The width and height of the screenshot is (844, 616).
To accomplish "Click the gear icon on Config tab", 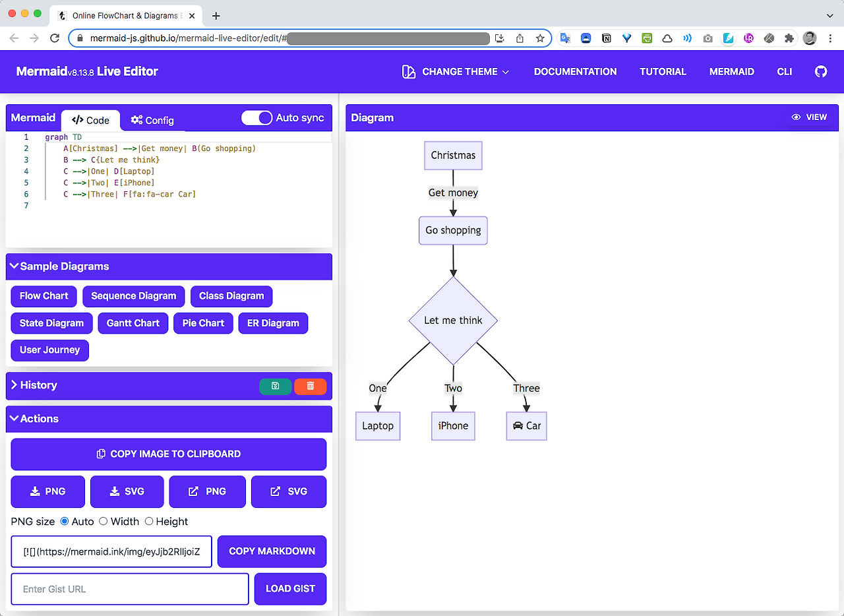I will click(136, 120).
